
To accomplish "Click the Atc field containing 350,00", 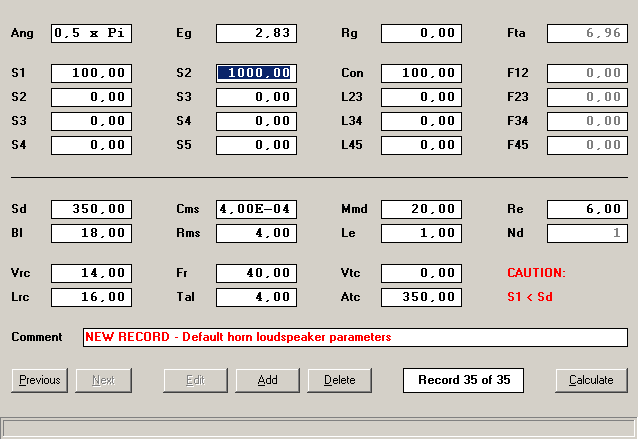I will (x=422, y=297).
